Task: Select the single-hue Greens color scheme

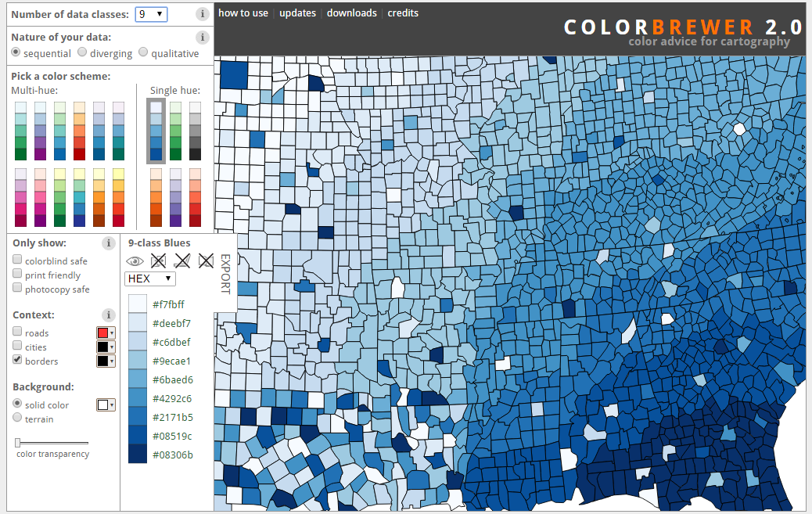Action: click(174, 130)
